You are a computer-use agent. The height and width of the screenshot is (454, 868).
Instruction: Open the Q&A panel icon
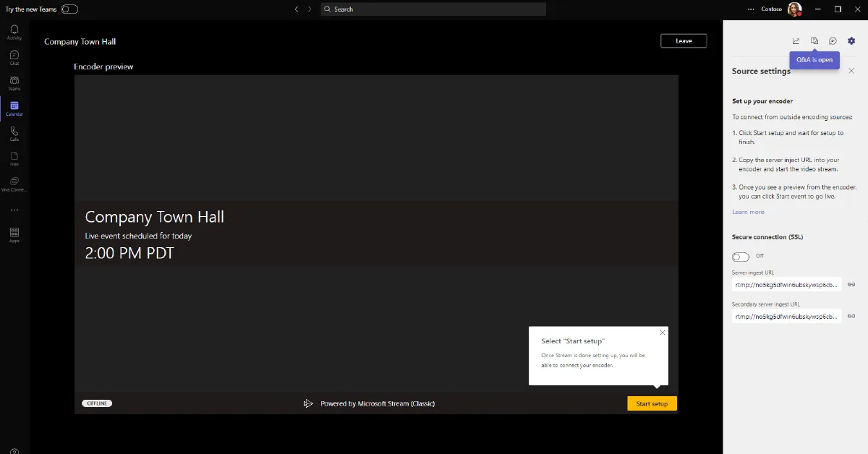pyautogui.click(x=814, y=41)
